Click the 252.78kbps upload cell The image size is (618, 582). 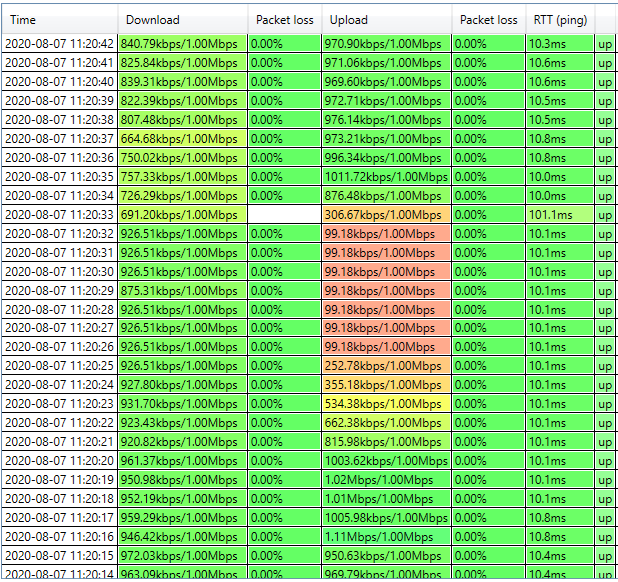[385, 366]
